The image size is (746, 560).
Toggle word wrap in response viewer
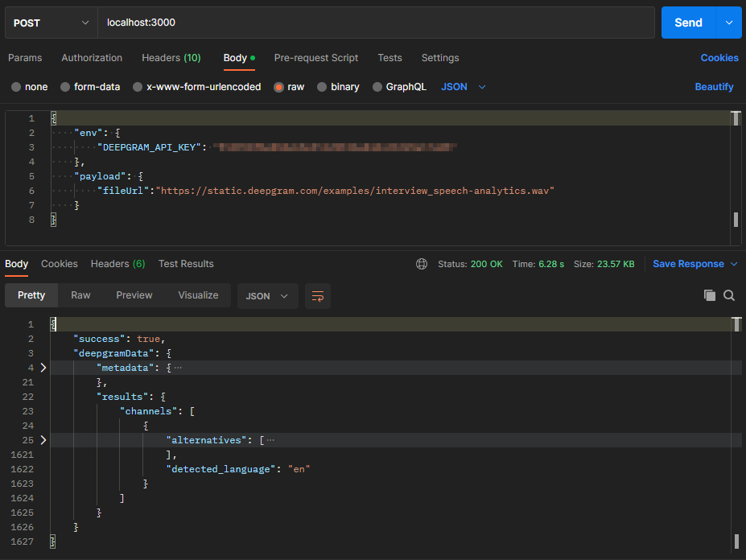click(x=317, y=296)
